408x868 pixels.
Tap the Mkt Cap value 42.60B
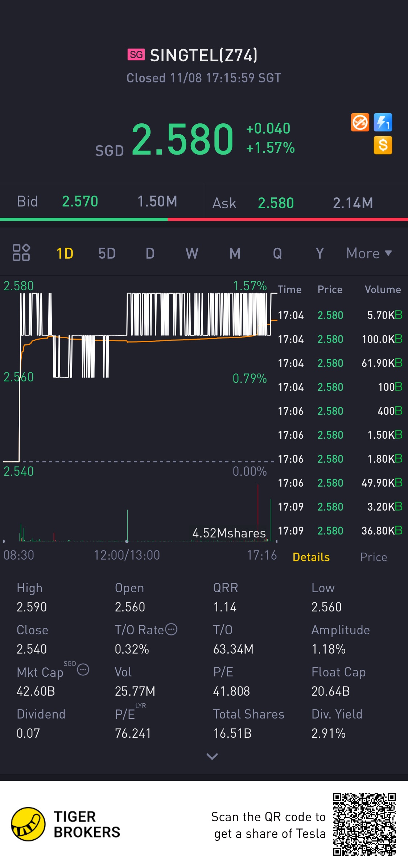36,691
